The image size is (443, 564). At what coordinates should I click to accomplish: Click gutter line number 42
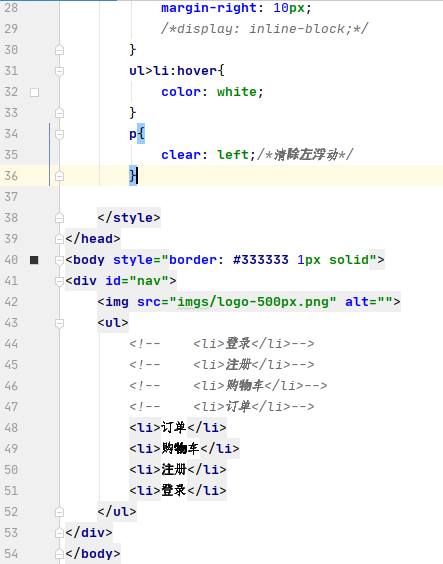(11, 302)
